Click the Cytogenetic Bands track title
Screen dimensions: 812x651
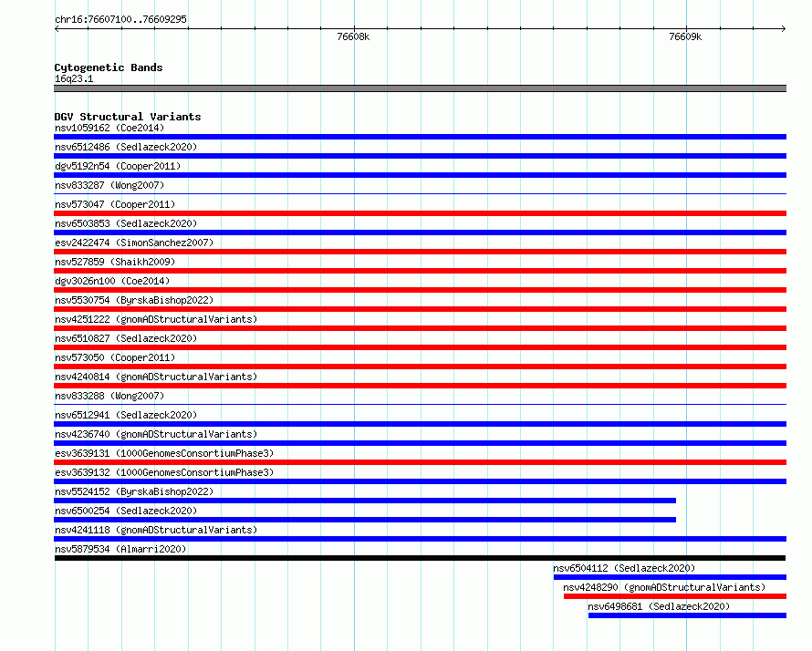109,67
